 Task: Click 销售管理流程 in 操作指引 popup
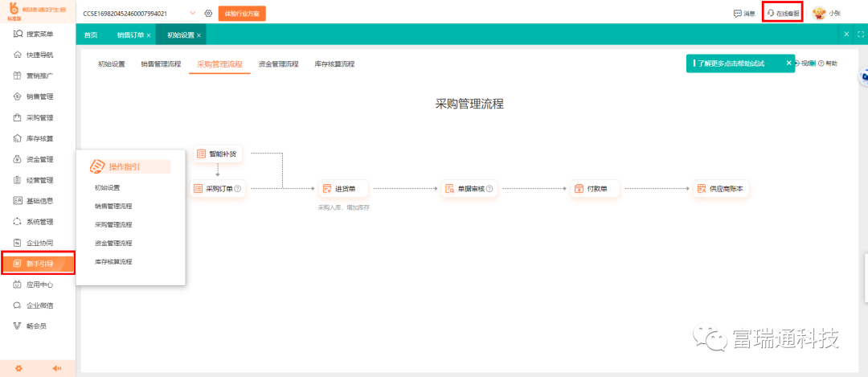(x=113, y=207)
